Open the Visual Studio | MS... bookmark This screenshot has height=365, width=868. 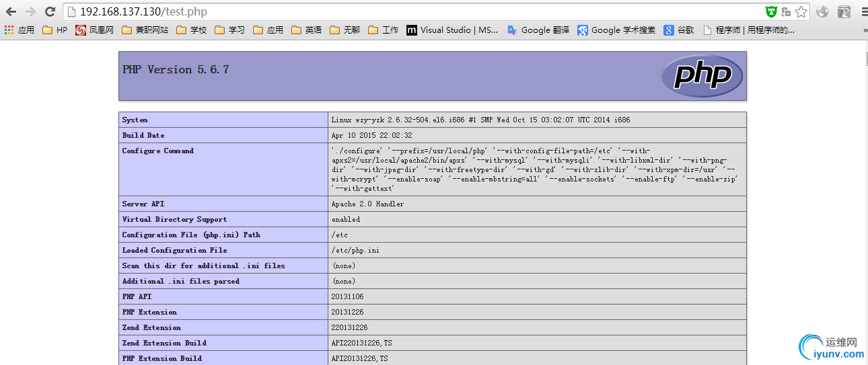(453, 30)
